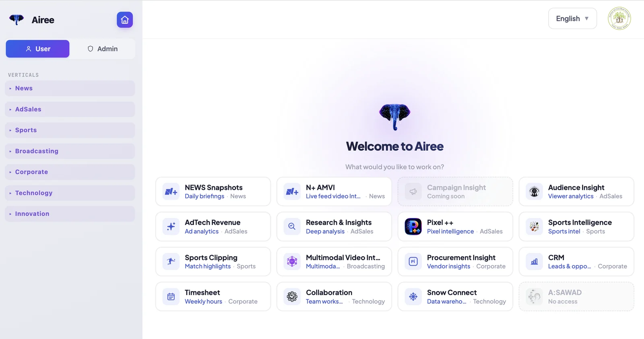Click the Airee elephant logo in sidebar

[17, 20]
